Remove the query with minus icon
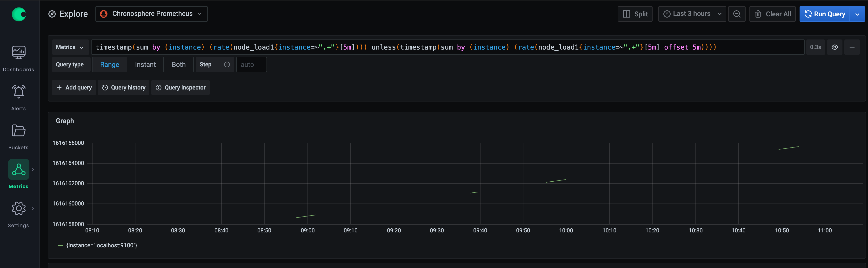Screen dimensions: 868x268 [x=852, y=47]
